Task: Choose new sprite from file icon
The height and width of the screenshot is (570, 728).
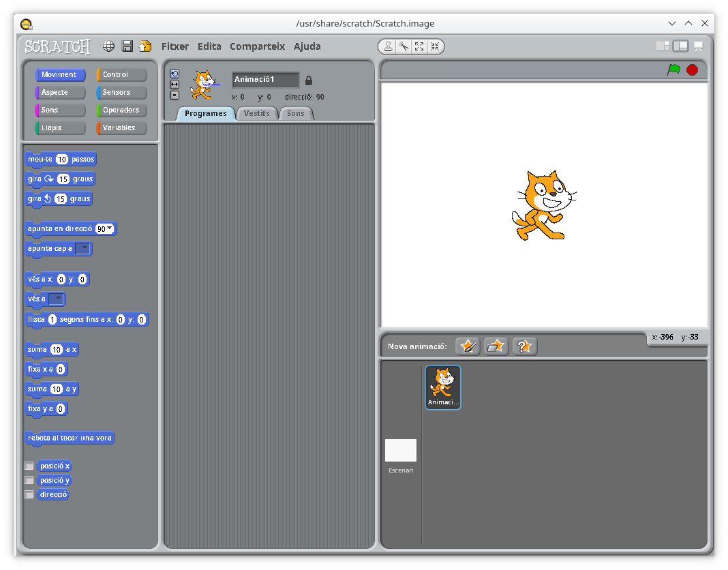Action: coord(496,346)
